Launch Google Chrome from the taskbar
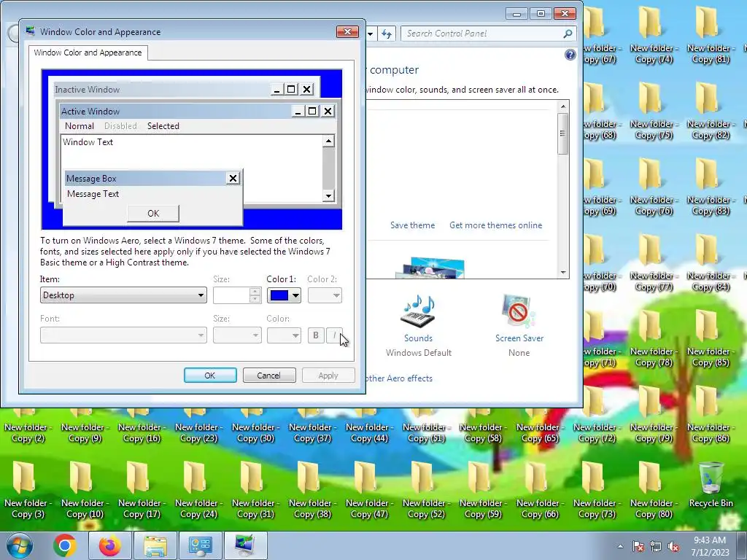This screenshot has width=747, height=560. coord(65,545)
